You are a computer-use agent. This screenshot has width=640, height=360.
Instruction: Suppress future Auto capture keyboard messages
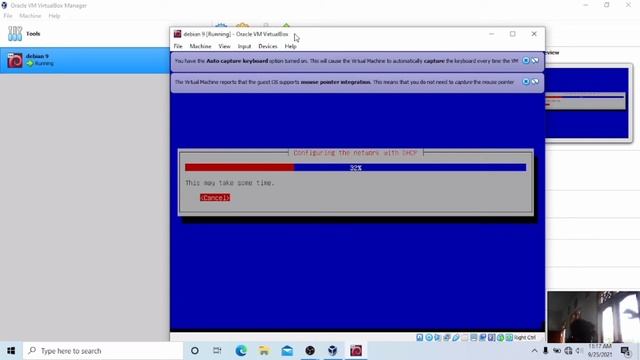tap(535, 60)
